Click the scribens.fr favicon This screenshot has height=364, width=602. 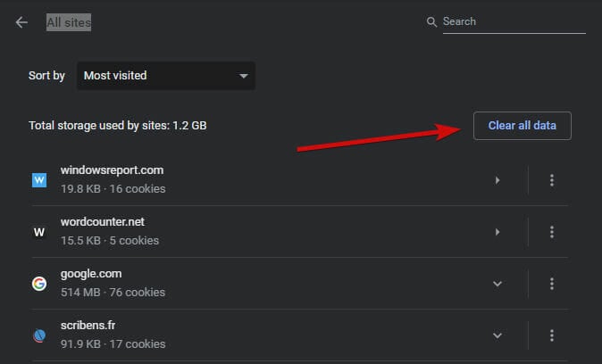(39, 335)
